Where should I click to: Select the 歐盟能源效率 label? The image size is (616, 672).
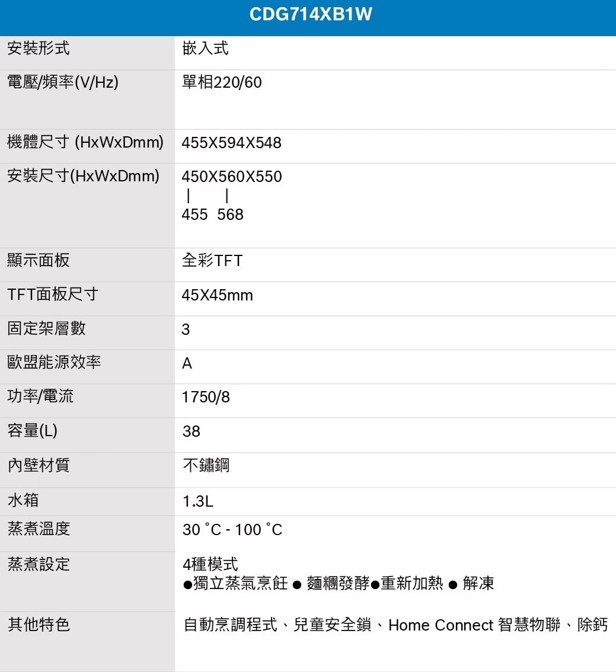pos(54,362)
